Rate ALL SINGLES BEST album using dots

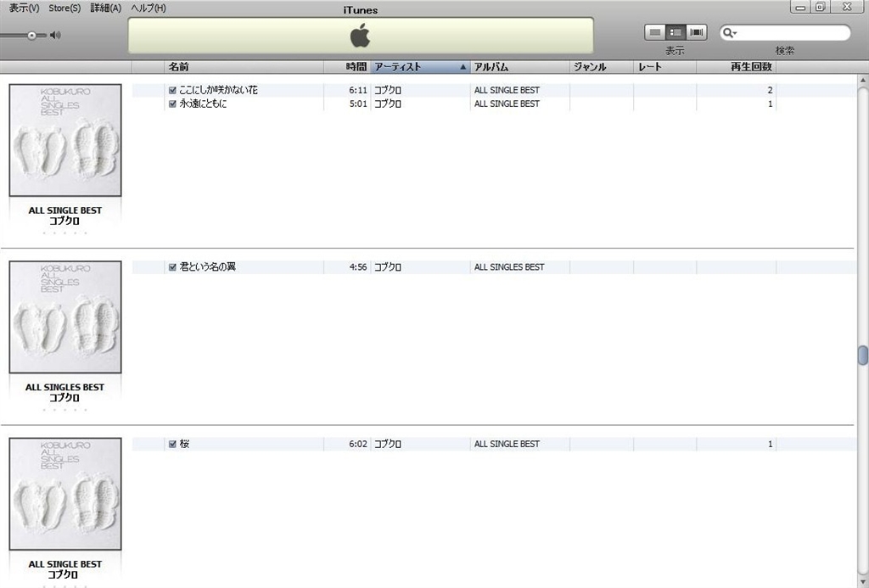click(x=64, y=410)
